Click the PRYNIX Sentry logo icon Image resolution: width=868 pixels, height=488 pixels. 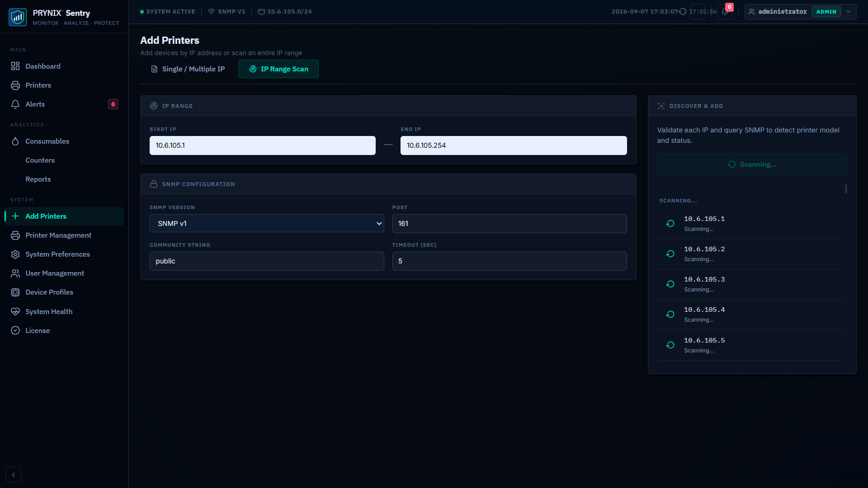tap(18, 17)
